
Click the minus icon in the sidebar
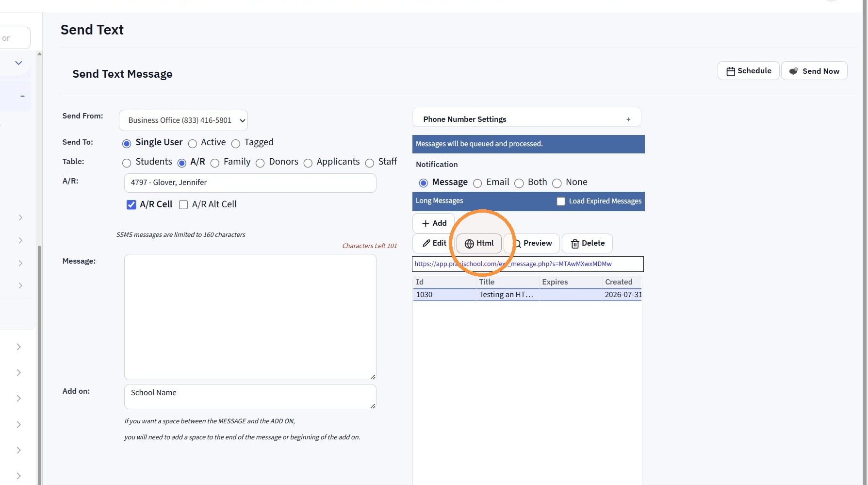(x=22, y=96)
